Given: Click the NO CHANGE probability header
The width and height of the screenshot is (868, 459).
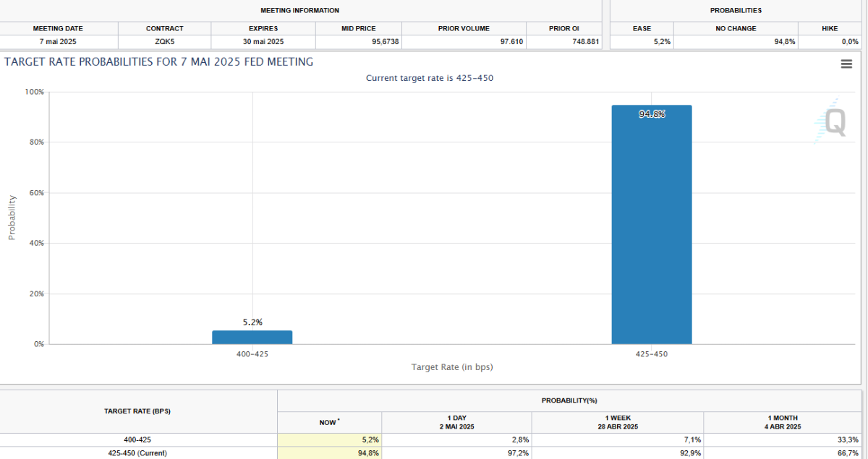Looking at the screenshot, I should click(x=736, y=28).
